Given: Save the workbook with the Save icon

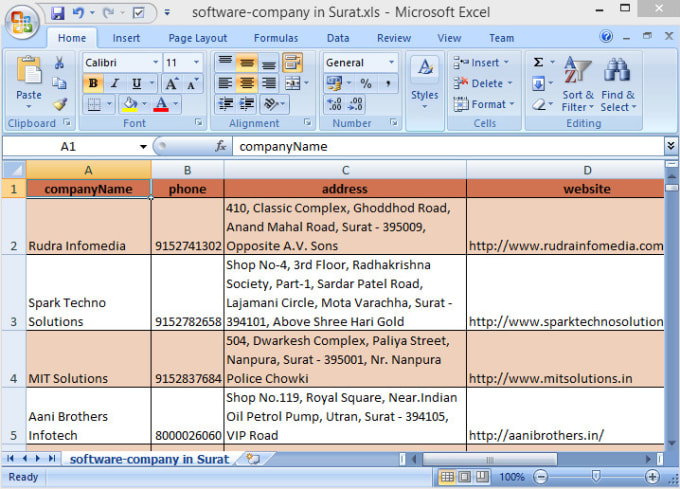Looking at the screenshot, I should pyautogui.click(x=57, y=13).
